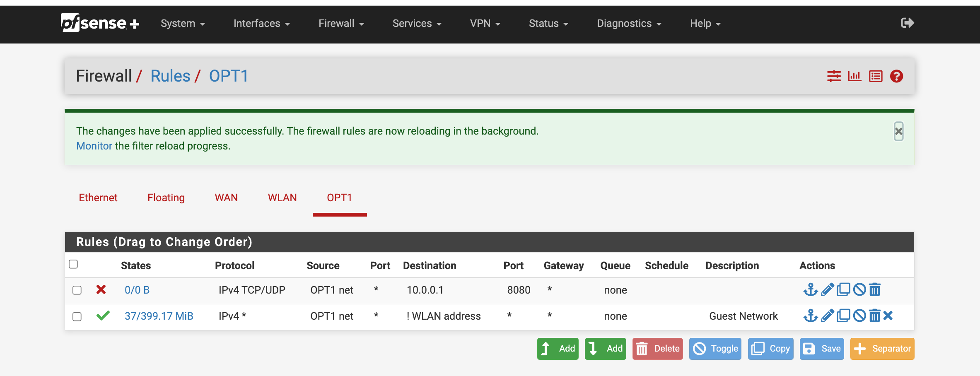Screen dimensions: 980x376
Task: Open the firewall logs list icon
Action: click(876, 76)
